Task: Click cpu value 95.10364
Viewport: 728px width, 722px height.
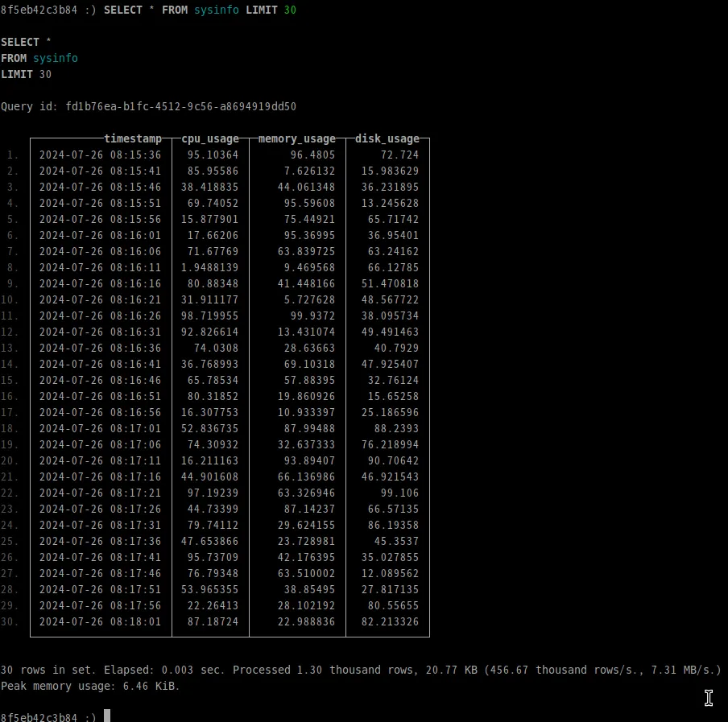Action: tap(213, 155)
